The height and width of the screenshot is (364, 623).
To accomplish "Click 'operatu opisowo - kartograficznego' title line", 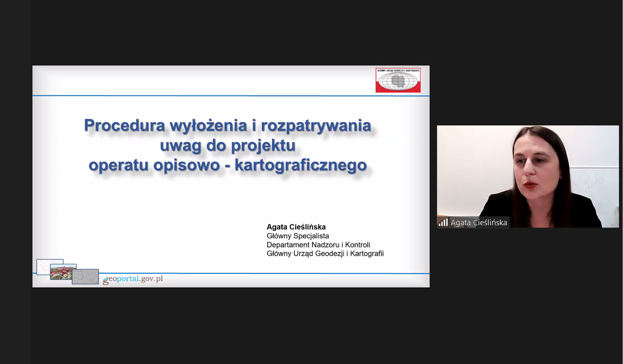I will [x=227, y=165].
